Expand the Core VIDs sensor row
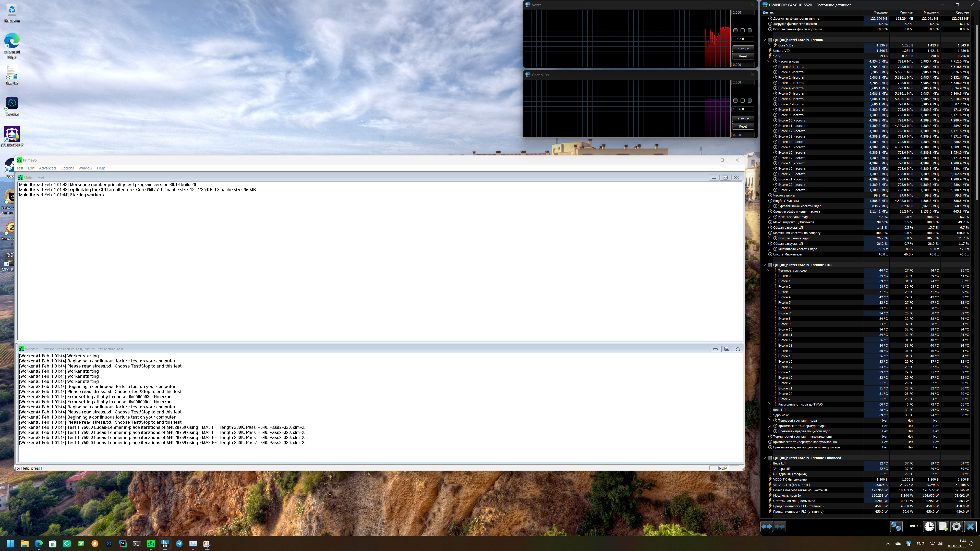Viewport: 980px width, 551px height. (769, 45)
